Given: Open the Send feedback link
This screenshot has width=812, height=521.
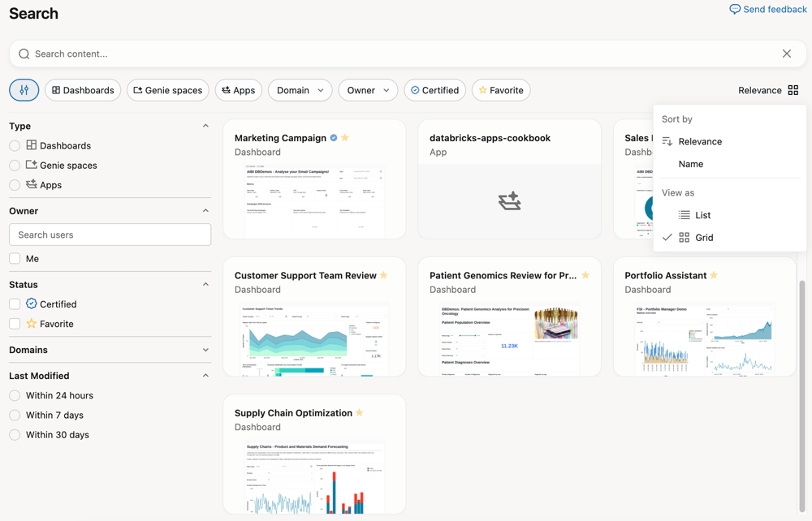Looking at the screenshot, I should tap(768, 9).
